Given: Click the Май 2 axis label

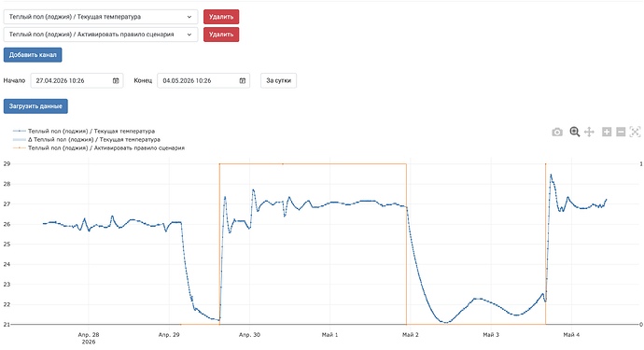Looking at the screenshot, I should click(411, 335).
